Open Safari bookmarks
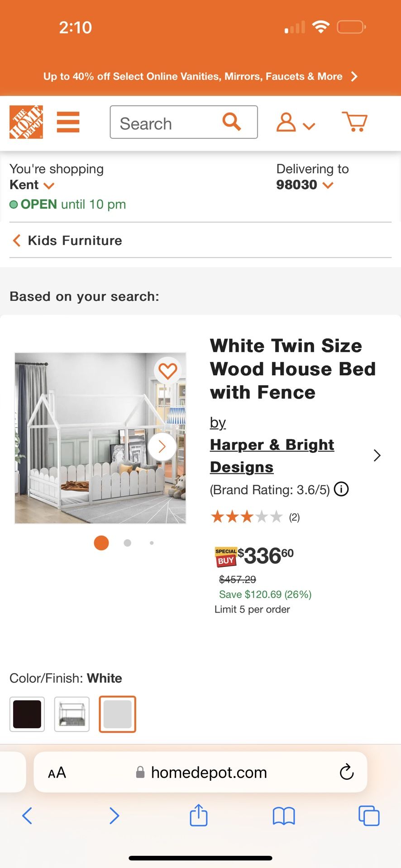 (x=284, y=816)
